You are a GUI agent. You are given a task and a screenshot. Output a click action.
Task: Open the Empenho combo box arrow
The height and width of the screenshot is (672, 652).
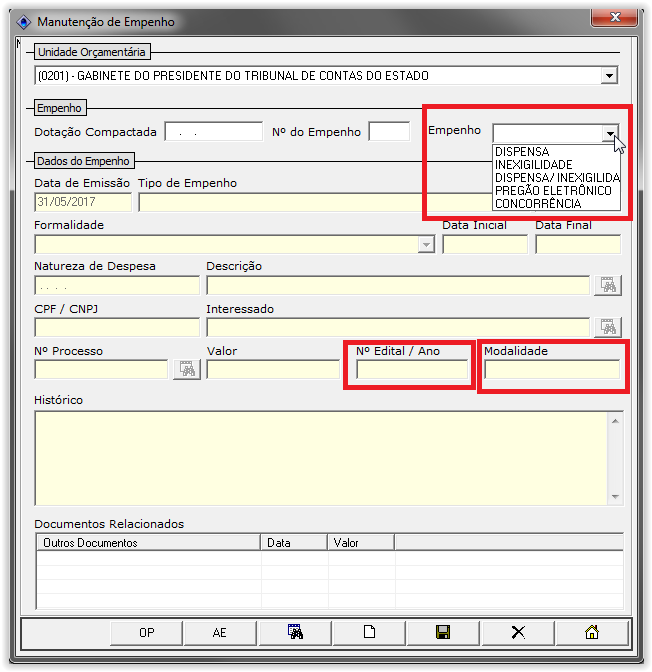click(x=609, y=133)
